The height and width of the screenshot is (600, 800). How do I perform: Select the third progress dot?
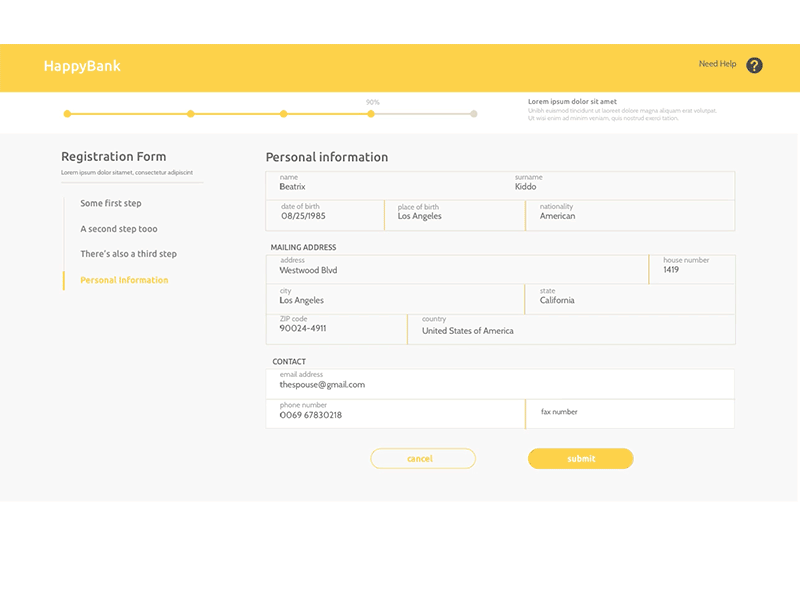click(283, 114)
